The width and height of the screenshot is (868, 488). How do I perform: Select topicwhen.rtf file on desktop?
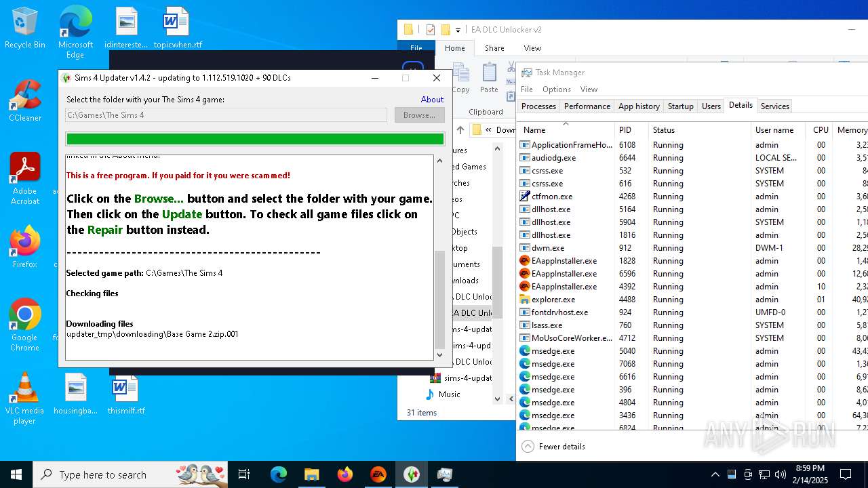coord(178,28)
